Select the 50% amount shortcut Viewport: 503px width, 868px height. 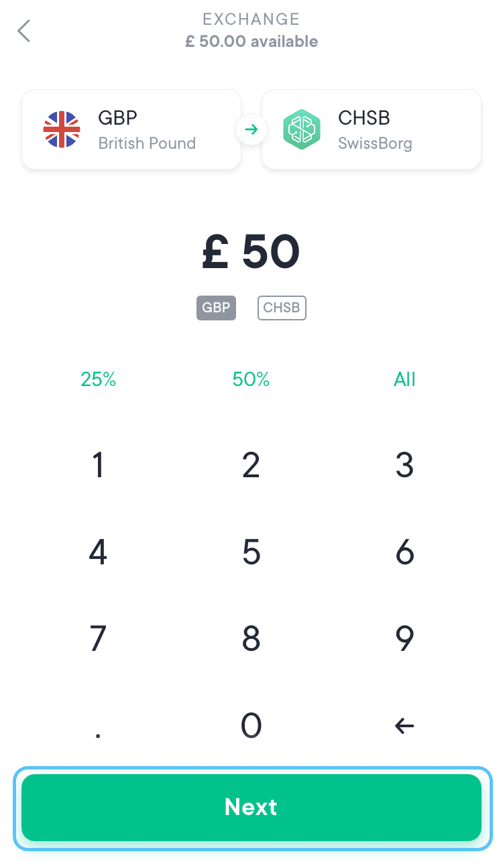click(251, 379)
